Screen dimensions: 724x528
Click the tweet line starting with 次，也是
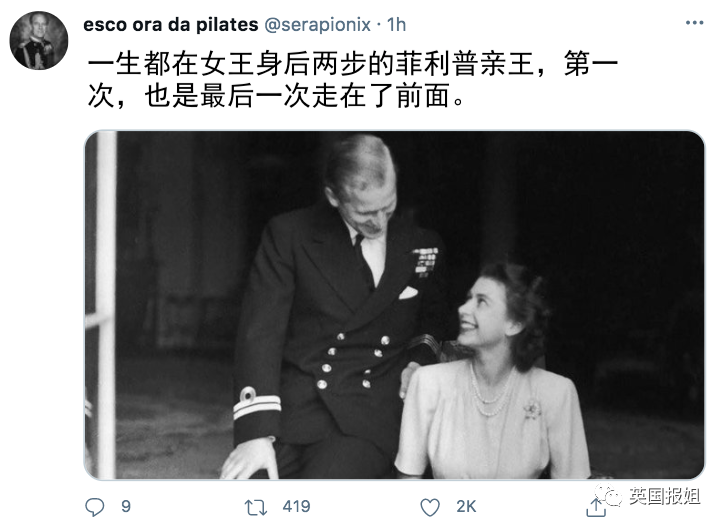(276, 96)
